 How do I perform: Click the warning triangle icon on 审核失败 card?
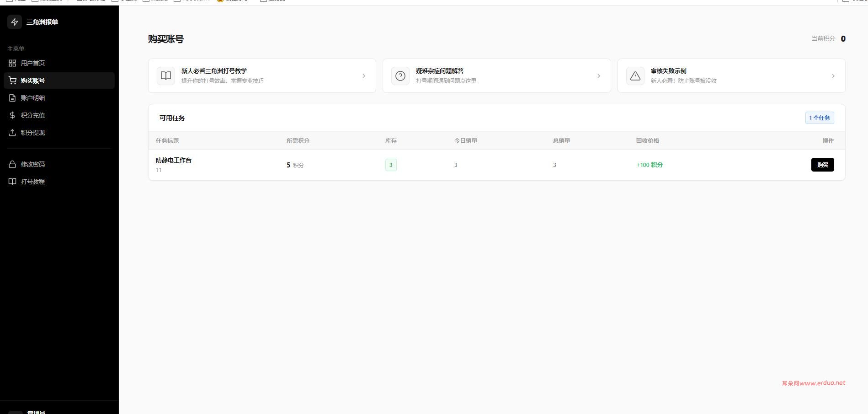click(x=635, y=76)
